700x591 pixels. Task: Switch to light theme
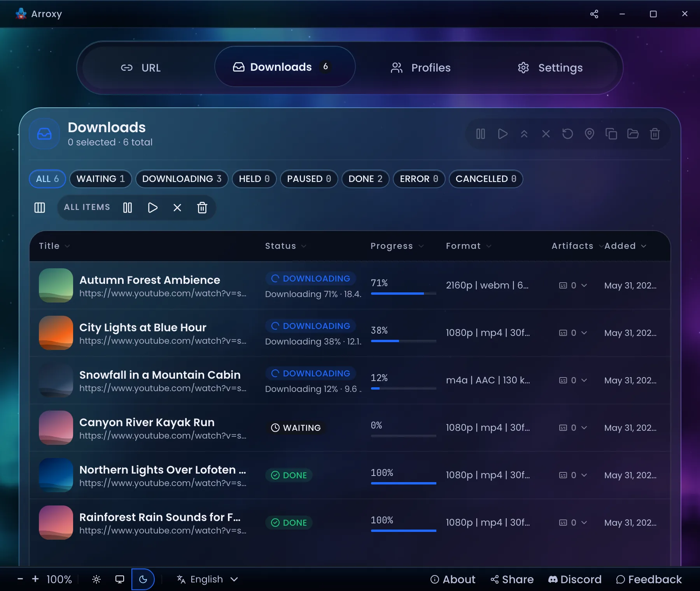[x=96, y=579]
